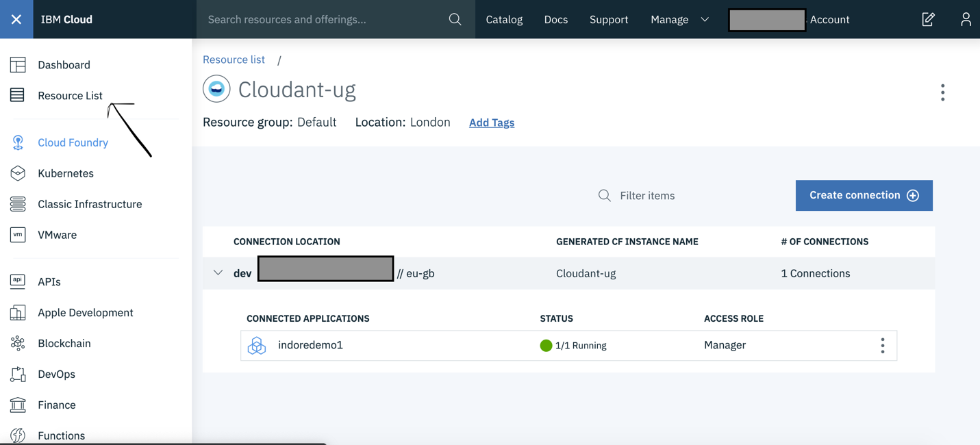Select Dashboard in the side navigation
The width and height of the screenshot is (980, 445).
coord(64,65)
